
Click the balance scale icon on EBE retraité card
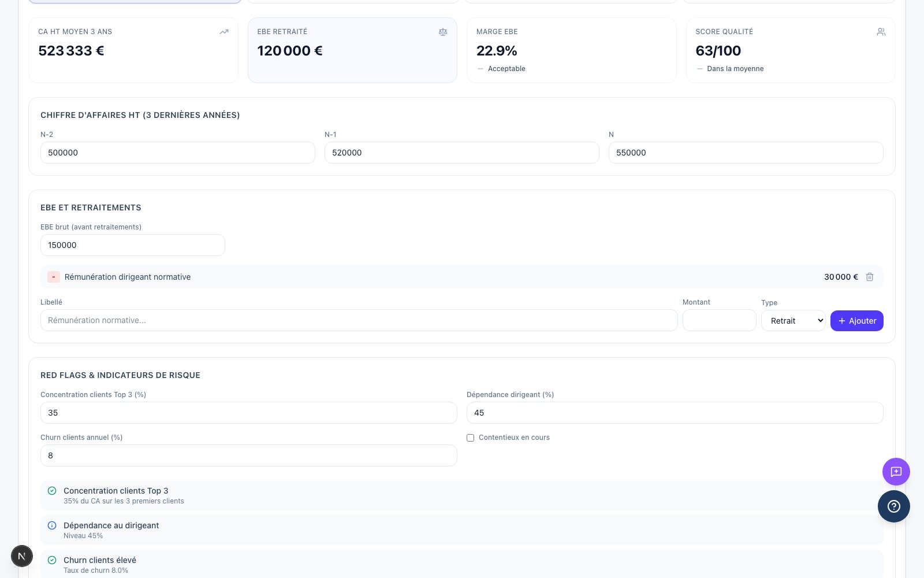tap(443, 32)
